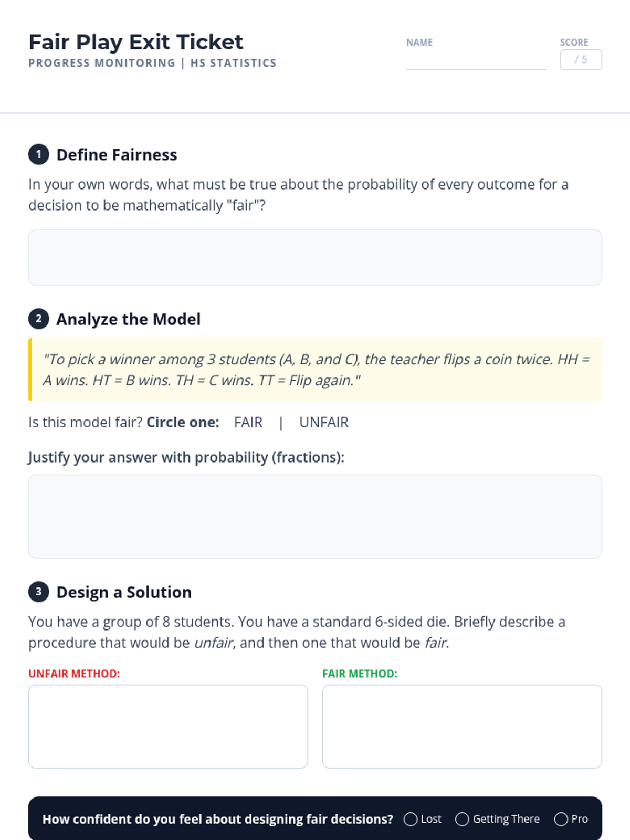Click the Unfair Method answer box
This screenshot has height=840, width=630.
tap(168, 726)
